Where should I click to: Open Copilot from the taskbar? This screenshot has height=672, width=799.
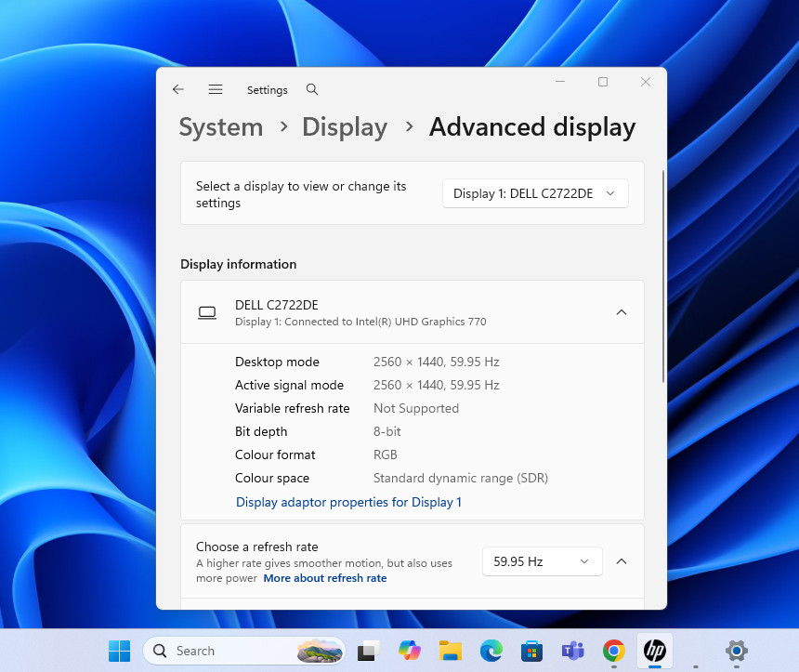[x=410, y=651]
